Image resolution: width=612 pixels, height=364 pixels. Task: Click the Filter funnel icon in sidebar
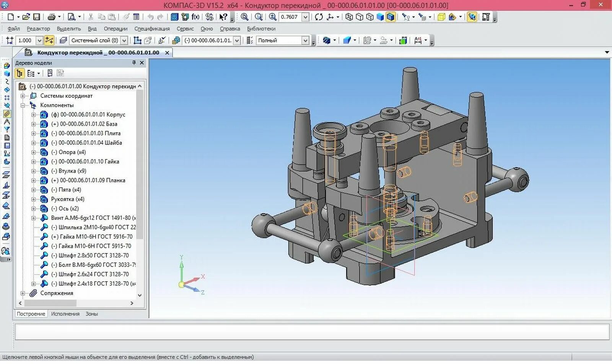[x=7, y=130]
